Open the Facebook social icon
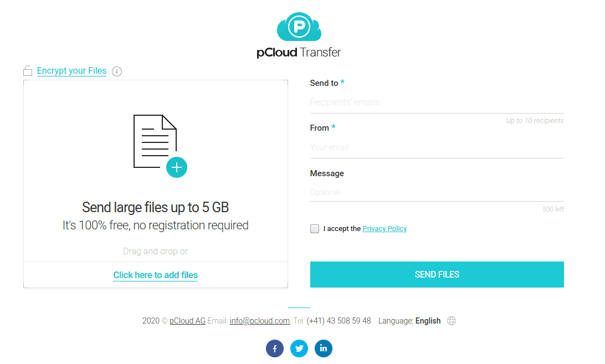Viewport: 605px width, 364px height. [275, 348]
